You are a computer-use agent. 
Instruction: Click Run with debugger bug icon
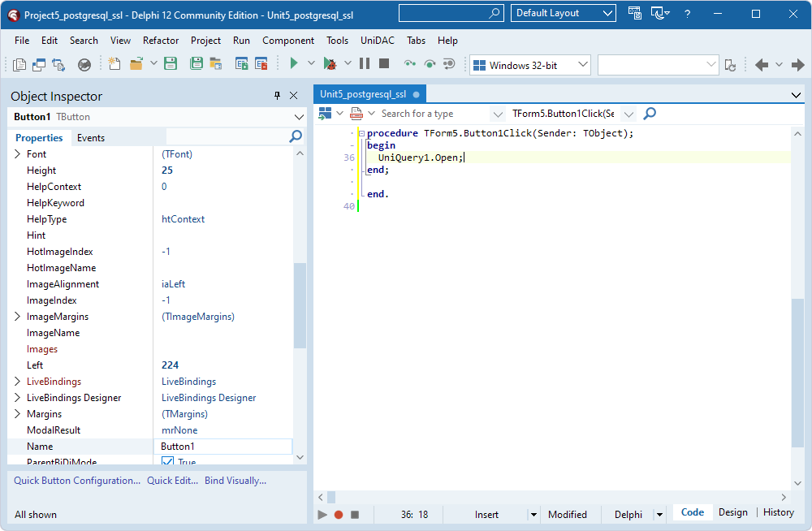click(x=330, y=63)
